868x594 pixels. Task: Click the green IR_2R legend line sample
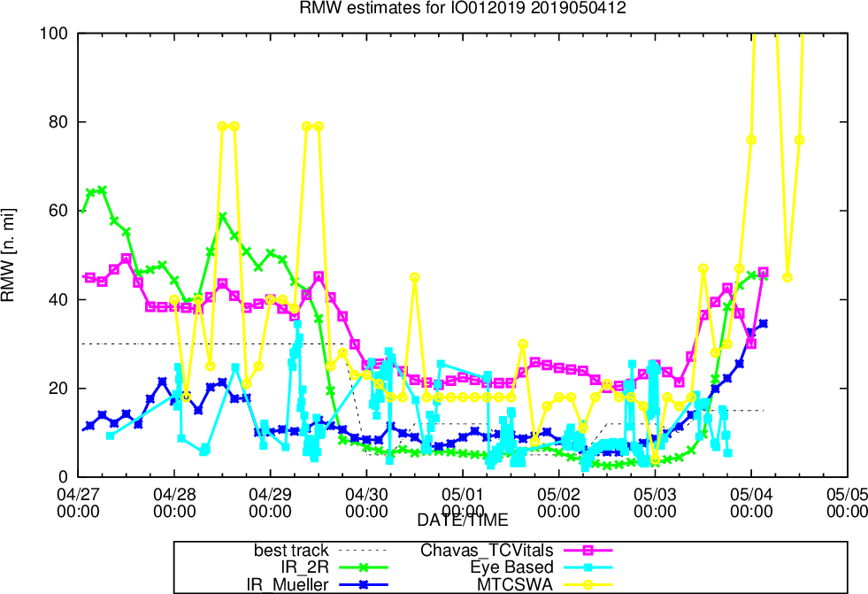pyautogui.click(x=363, y=567)
